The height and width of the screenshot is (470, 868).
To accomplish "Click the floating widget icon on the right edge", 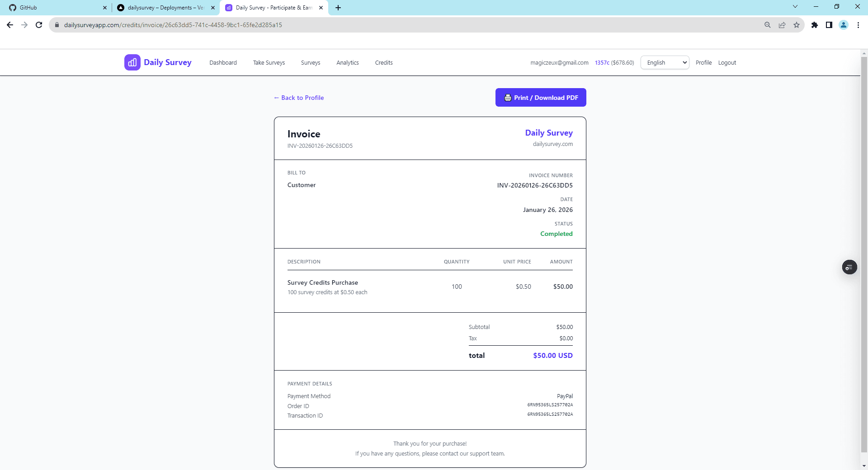I will point(849,267).
